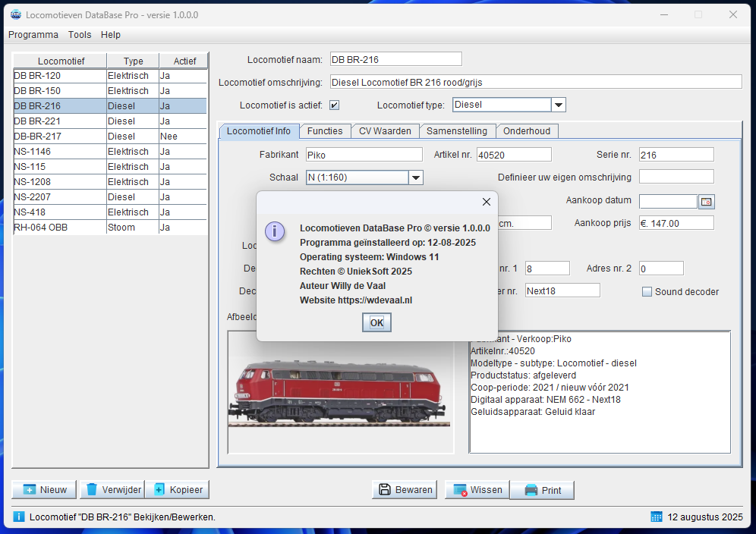Viewport: 756px width, 534px height.
Task: Click the Locomotief omschrijving field
Action: (x=536, y=82)
